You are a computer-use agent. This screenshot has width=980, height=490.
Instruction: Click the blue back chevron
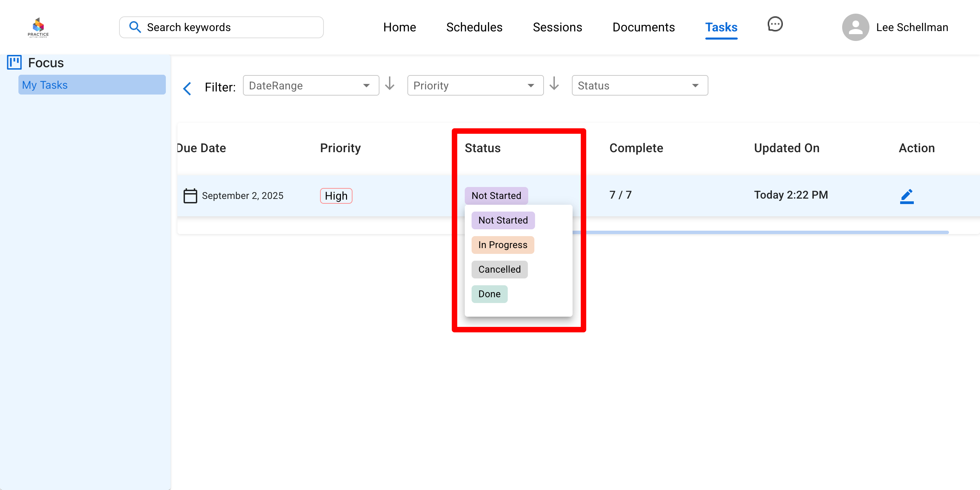(187, 88)
